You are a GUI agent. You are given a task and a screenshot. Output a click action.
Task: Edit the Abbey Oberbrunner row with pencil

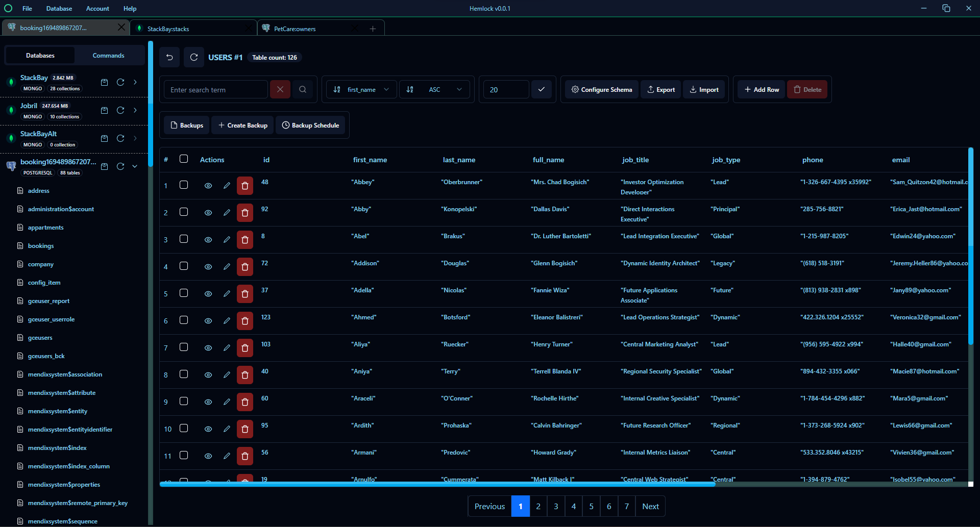pos(227,186)
